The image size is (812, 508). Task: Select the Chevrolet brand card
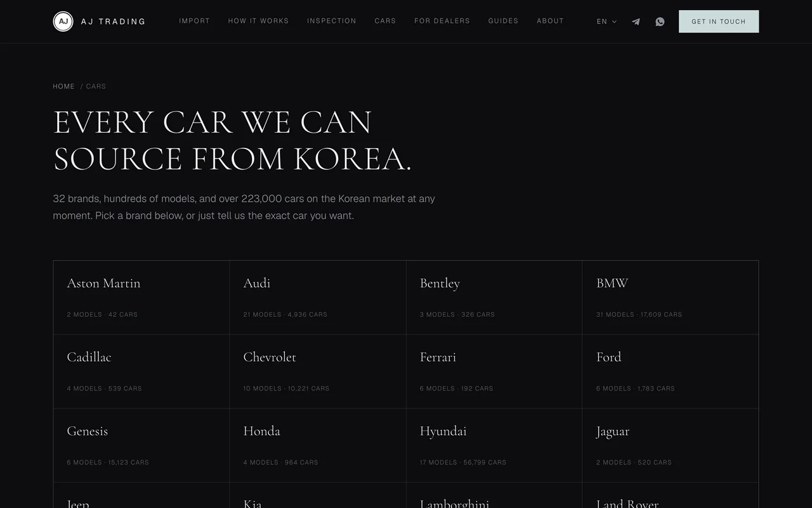(x=318, y=371)
